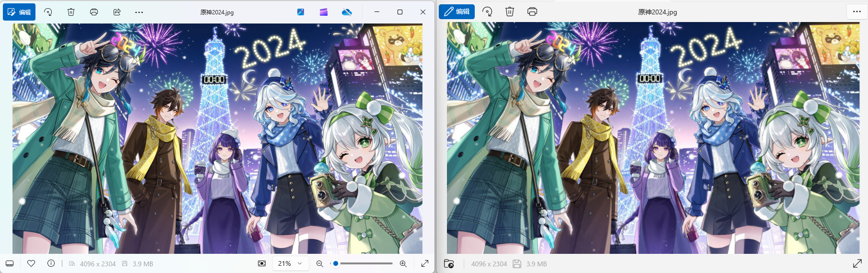Click 4096 x 2304 dimensions in left window

pyautogui.click(x=98, y=264)
